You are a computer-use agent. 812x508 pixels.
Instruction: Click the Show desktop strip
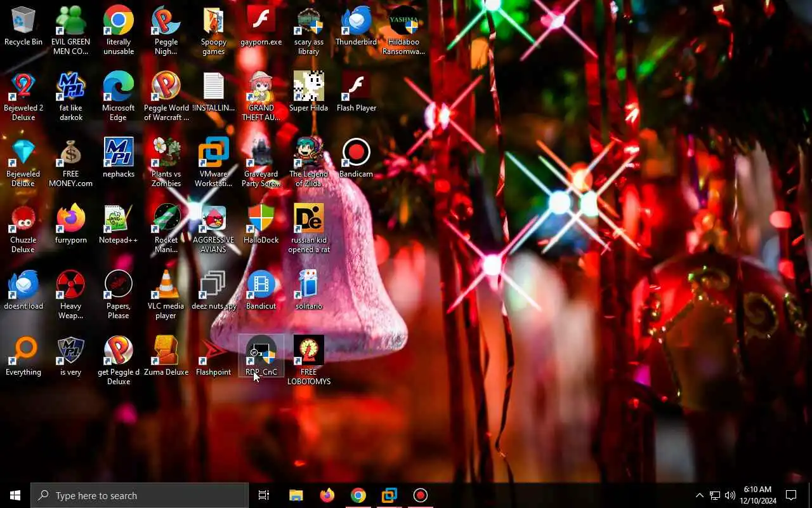tap(810, 495)
